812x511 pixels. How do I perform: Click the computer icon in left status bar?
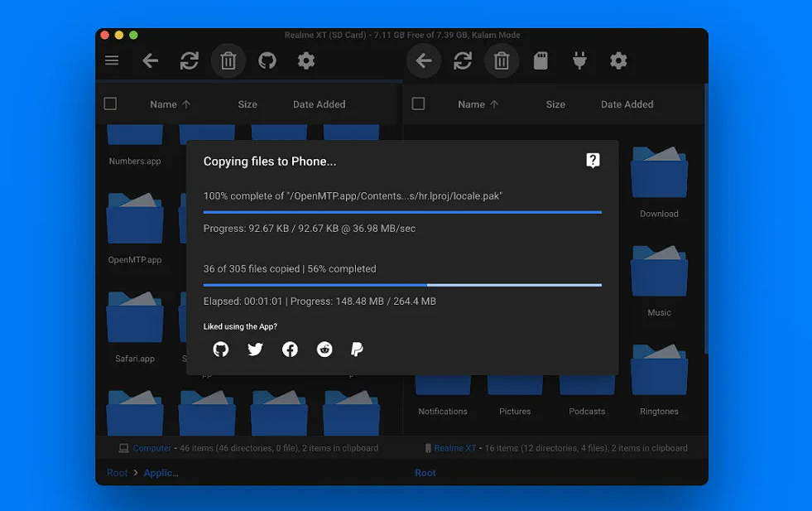point(123,448)
